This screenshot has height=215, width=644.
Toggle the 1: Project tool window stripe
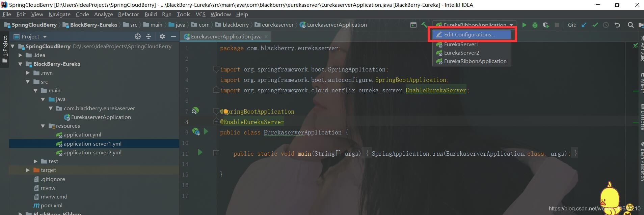[x=5, y=50]
